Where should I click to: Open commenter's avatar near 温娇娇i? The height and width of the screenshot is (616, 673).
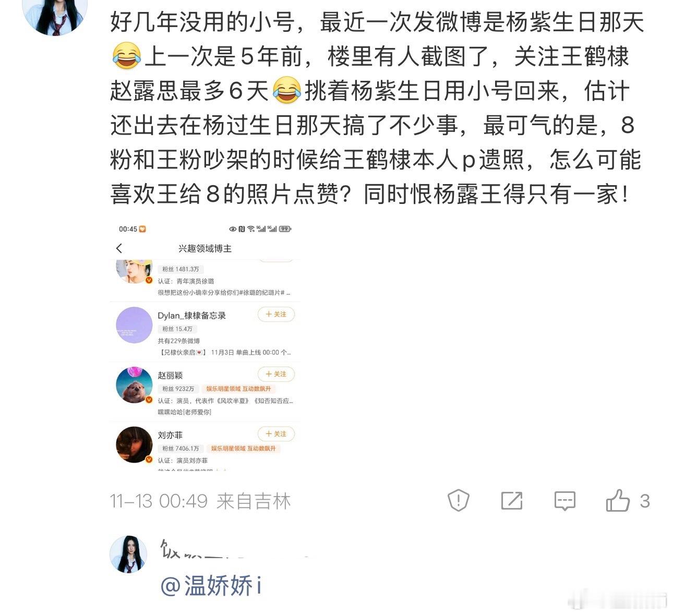[x=128, y=554]
